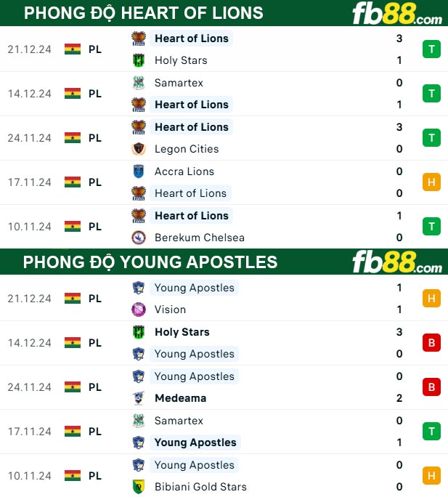Open the Medeama team name link
The width and height of the screenshot is (448, 497).
click(x=181, y=398)
